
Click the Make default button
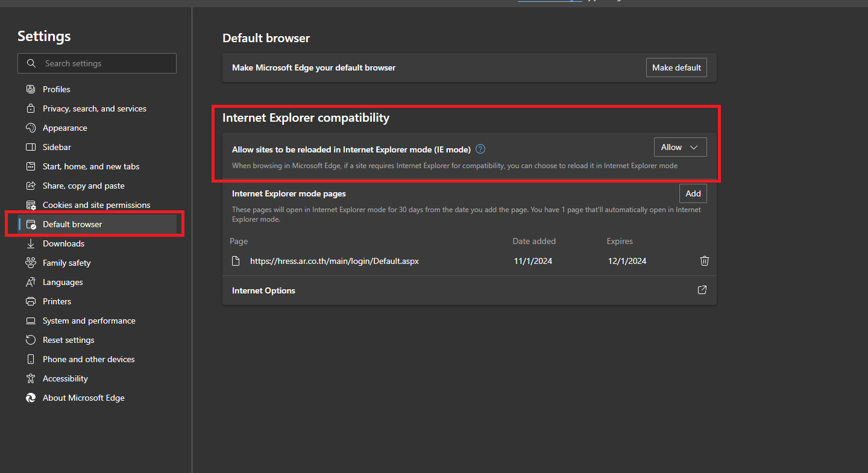[676, 67]
